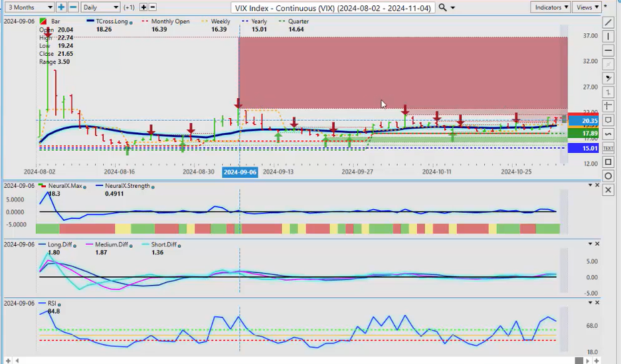Click NeuralX.Strength settings dot
This screenshot has width=621, height=364.
pos(153,187)
